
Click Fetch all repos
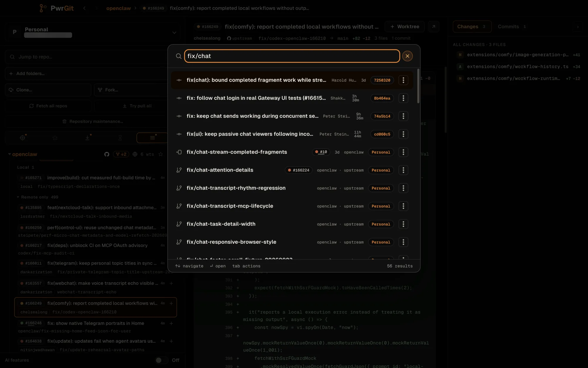[x=48, y=106]
